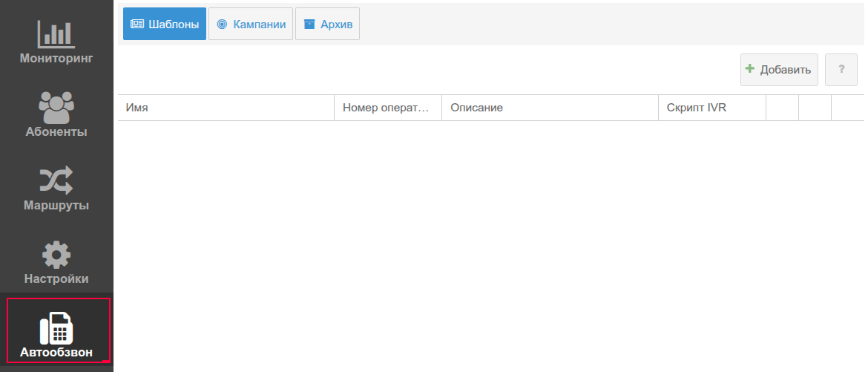Click the Номер оператора column header
The height and width of the screenshot is (372, 868).
coord(387,108)
